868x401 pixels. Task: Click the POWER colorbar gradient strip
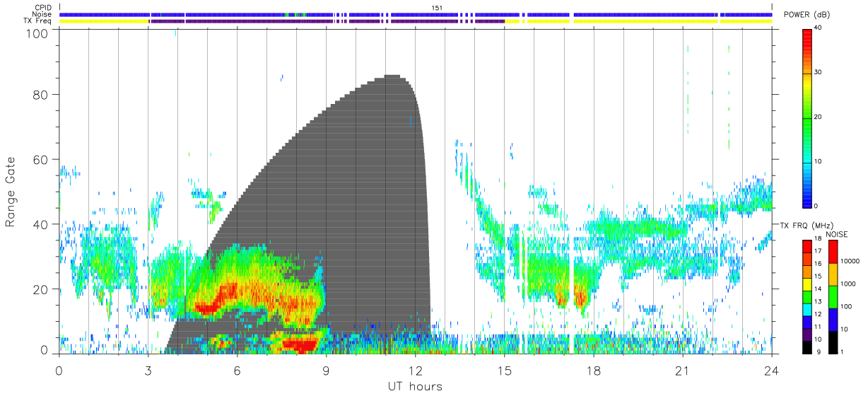[808, 117]
